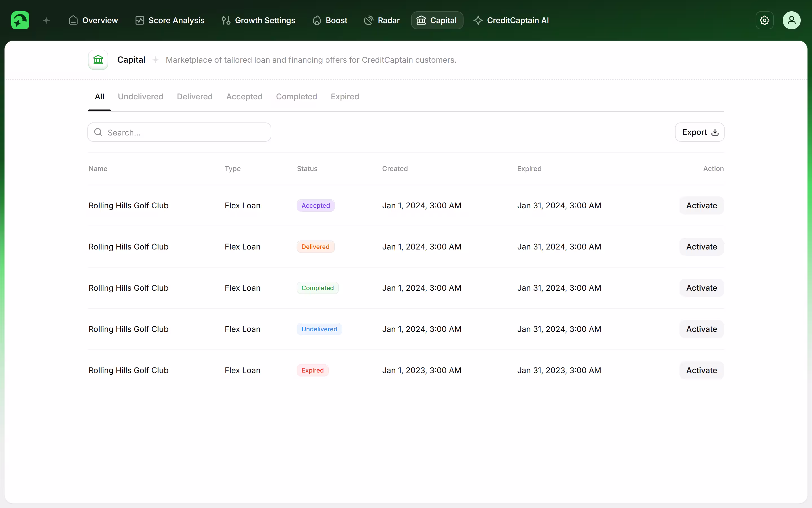Select the All tab

pyautogui.click(x=99, y=97)
